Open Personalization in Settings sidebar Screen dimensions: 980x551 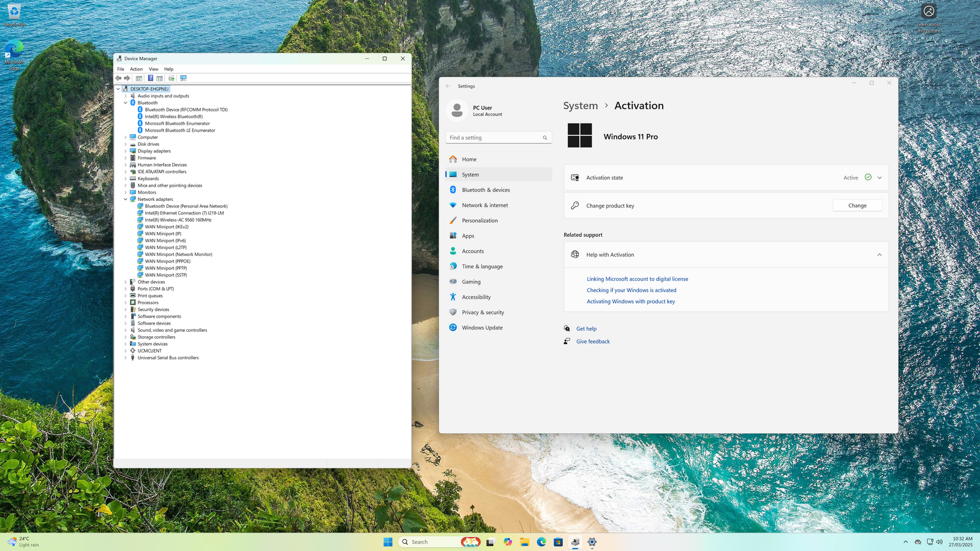click(x=499, y=220)
